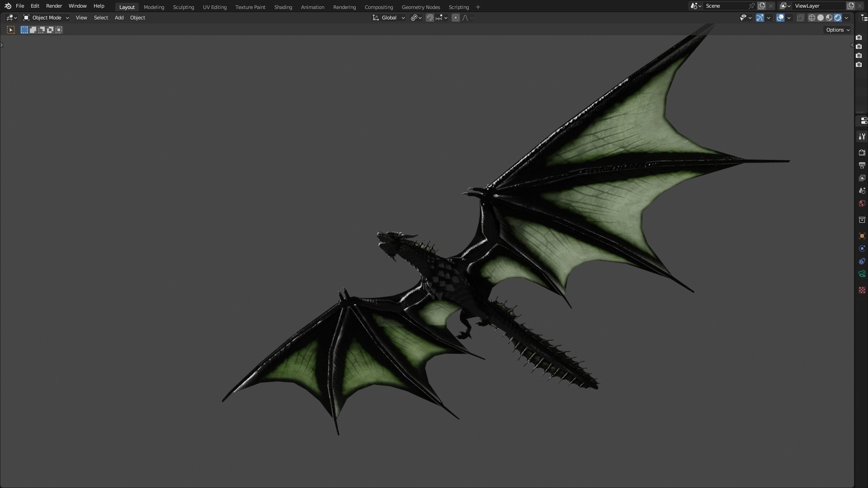Switch to Wireframe viewport shading

pos(812,18)
